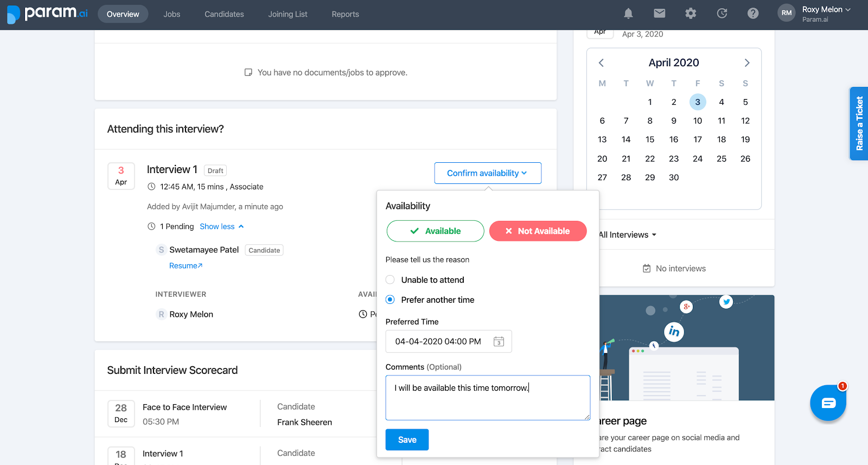This screenshot has height=465, width=868.
Task: Choose Available in the Availability popup
Action: [435, 231]
